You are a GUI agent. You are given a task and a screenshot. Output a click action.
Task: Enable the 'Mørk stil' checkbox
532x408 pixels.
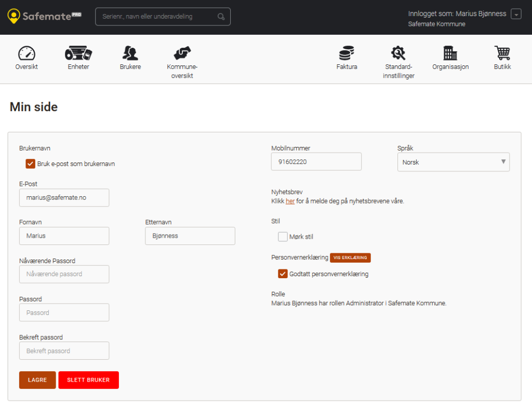283,237
